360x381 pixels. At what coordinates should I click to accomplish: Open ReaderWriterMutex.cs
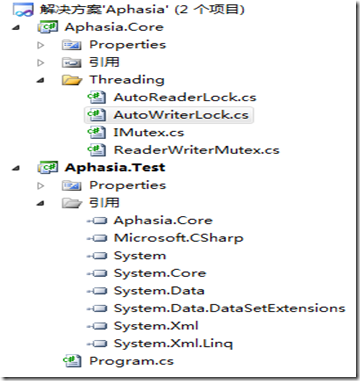(x=197, y=150)
